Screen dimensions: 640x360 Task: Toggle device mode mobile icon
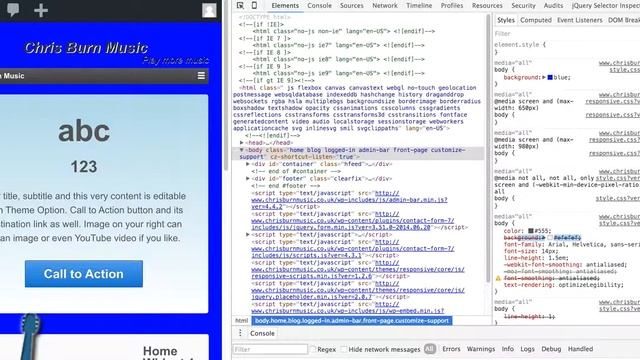click(254, 5)
